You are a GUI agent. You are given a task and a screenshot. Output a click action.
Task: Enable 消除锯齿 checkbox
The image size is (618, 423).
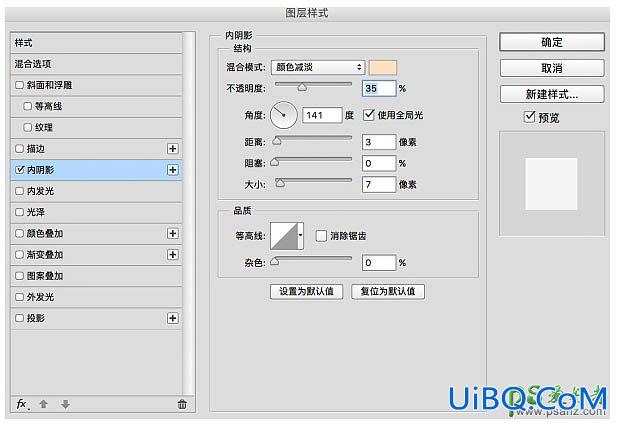pos(321,236)
